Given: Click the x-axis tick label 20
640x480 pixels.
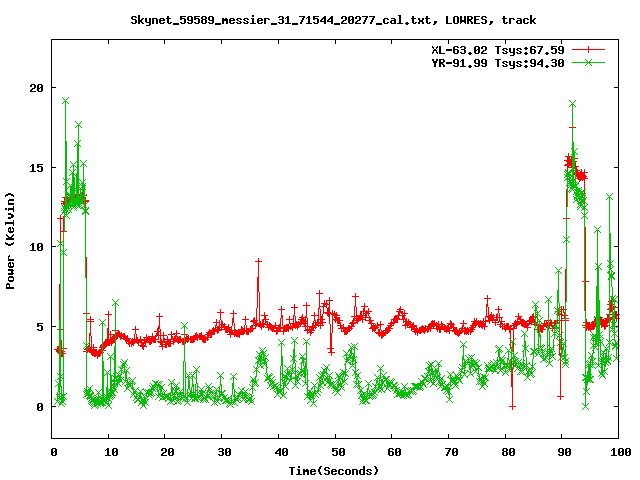Looking at the screenshot, I should pyautogui.click(x=167, y=452).
